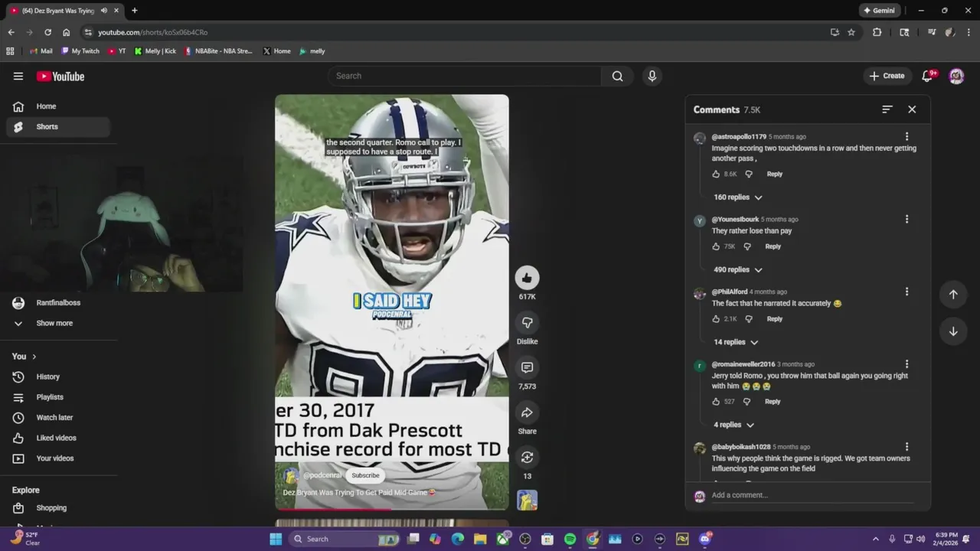Screen dimensions: 980x551
Task: Open Chrome extensions puzzle icon
Action: [x=877, y=32]
